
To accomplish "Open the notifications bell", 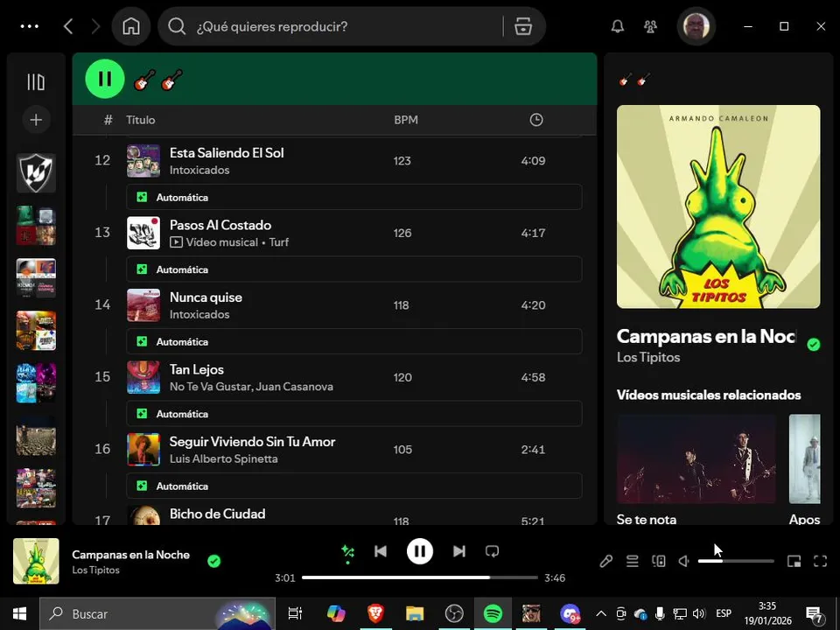I will (x=618, y=26).
